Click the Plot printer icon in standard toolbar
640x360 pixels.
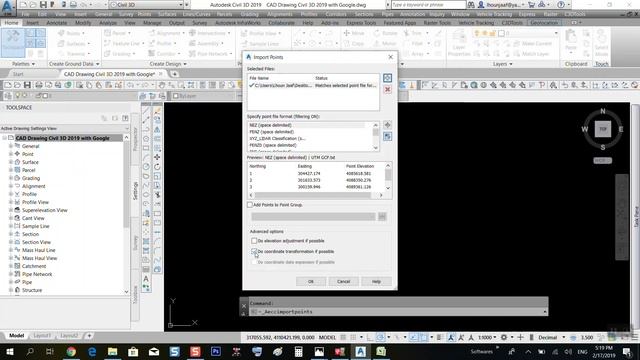pos(38,85)
